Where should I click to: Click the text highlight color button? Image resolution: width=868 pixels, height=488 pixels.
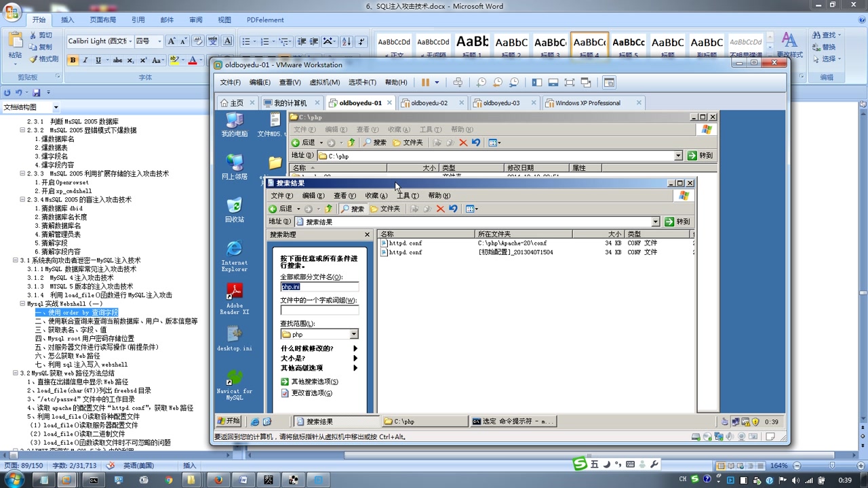pos(174,60)
